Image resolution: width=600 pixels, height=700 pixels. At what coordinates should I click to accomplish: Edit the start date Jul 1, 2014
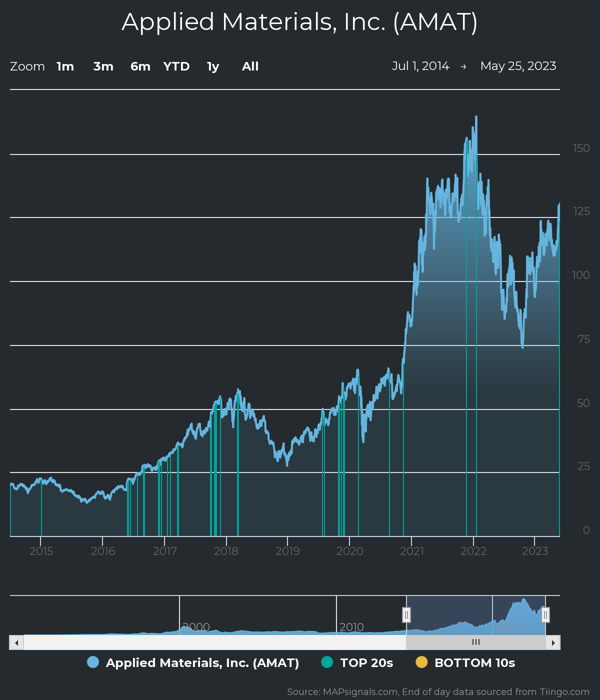[x=420, y=66]
